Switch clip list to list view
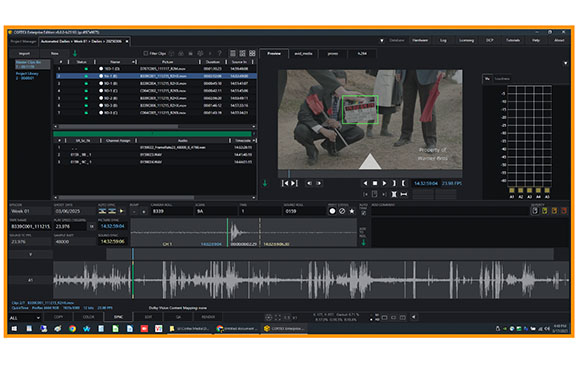 [233, 53]
